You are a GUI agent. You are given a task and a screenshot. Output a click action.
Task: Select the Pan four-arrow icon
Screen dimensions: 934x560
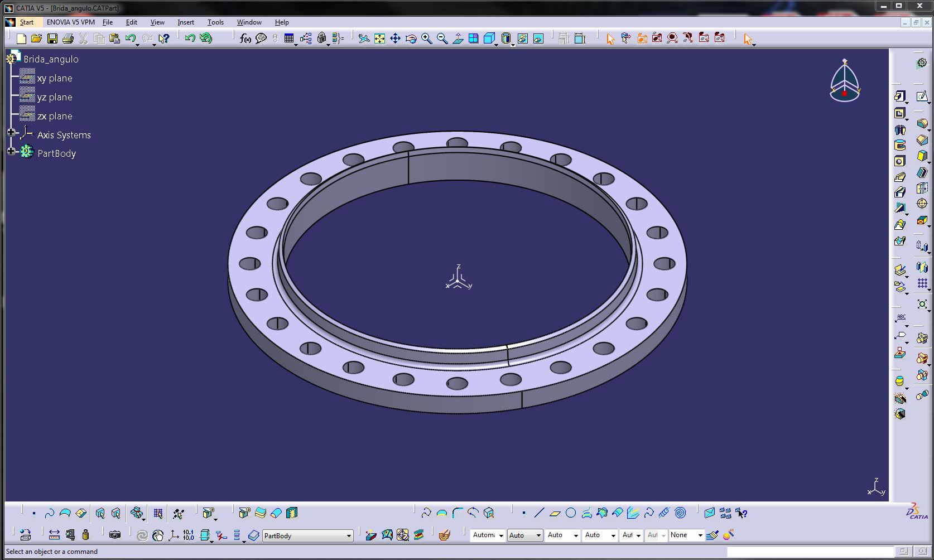pos(395,38)
